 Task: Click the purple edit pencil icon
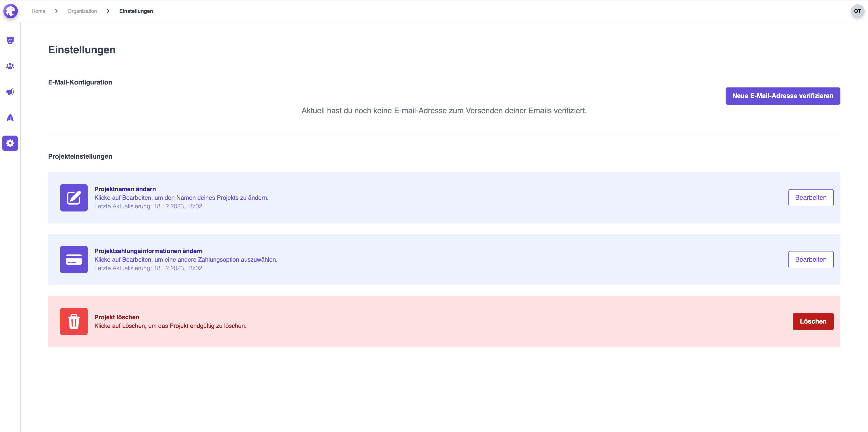74,198
